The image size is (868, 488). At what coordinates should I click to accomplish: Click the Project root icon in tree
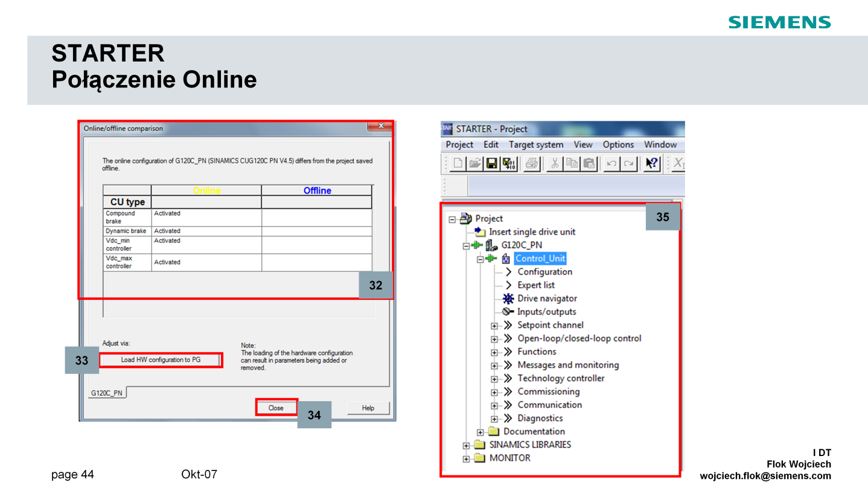(x=465, y=218)
